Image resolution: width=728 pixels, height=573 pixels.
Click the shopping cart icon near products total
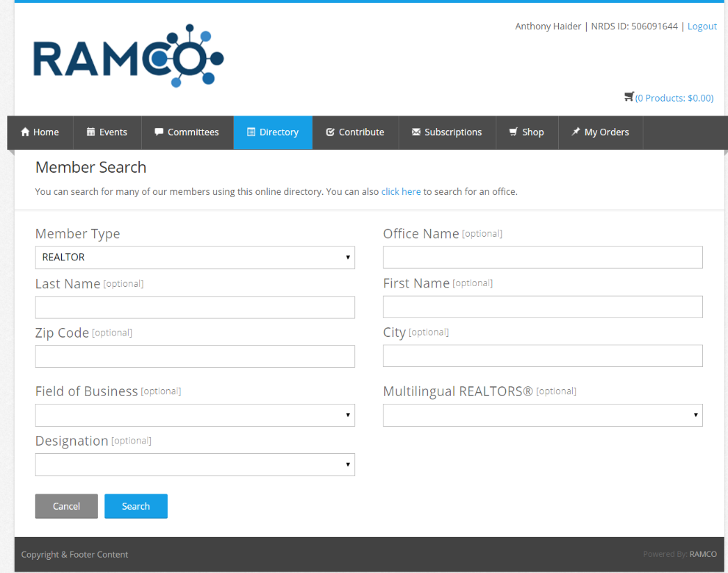pyautogui.click(x=629, y=97)
